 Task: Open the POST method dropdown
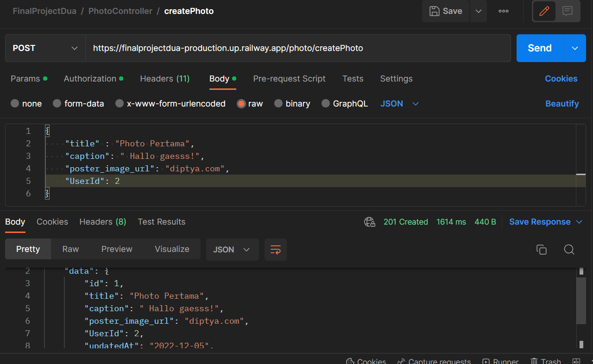pos(45,48)
